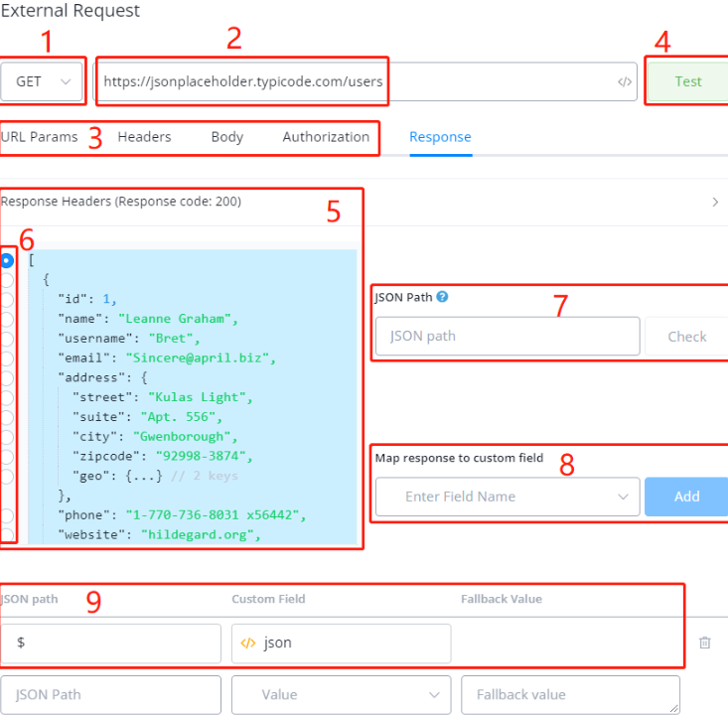Click the Fallback value text field

coord(570,695)
